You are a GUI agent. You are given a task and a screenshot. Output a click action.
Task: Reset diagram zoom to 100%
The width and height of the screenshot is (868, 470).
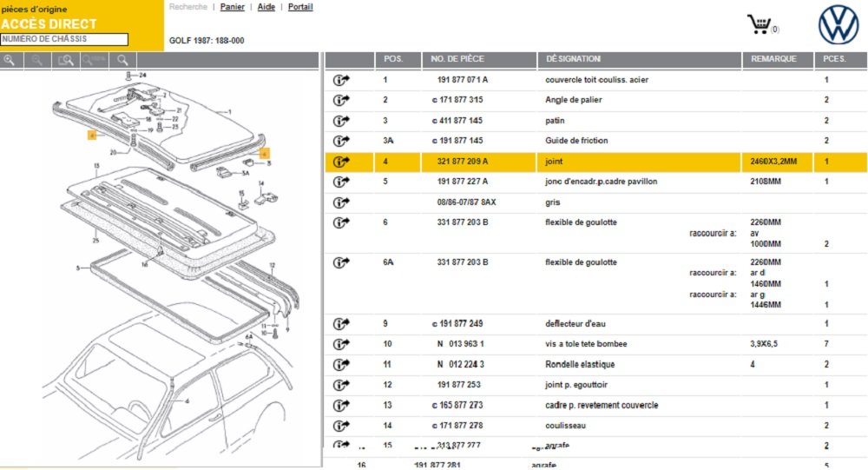pyautogui.click(x=94, y=61)
